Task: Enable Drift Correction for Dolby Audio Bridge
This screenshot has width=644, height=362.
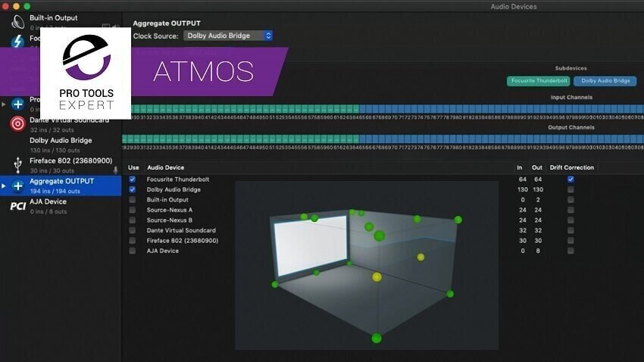Action: click(571, 189)
